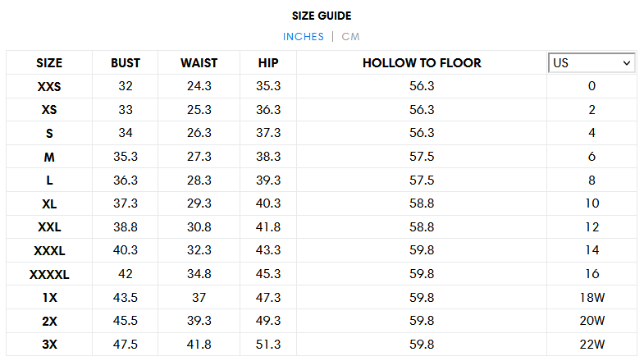Select the XXS size row label

pos(49,87)
